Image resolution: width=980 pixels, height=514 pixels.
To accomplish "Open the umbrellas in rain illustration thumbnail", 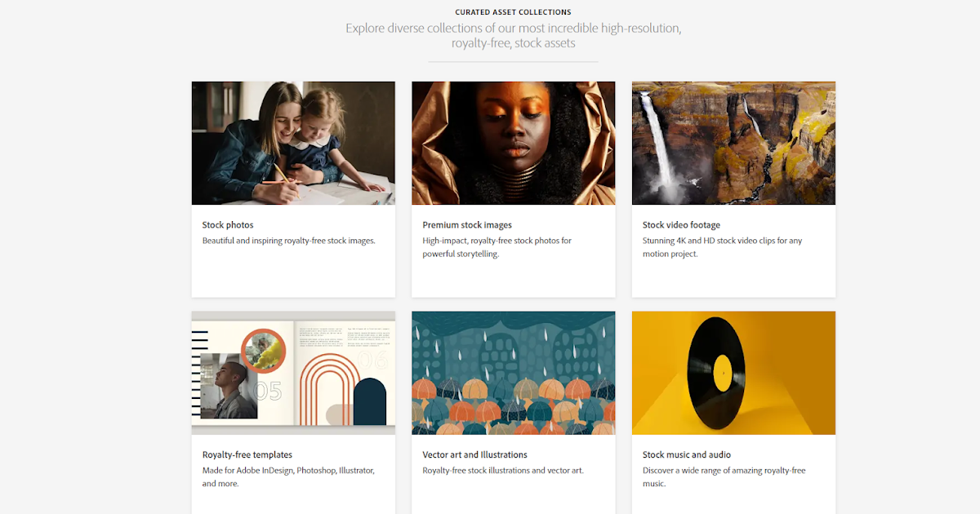I will tap(513, 373).
